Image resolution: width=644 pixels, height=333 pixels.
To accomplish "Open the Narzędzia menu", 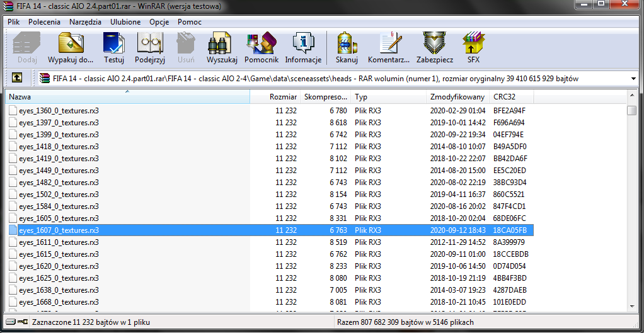I will (x=85, y=22).
